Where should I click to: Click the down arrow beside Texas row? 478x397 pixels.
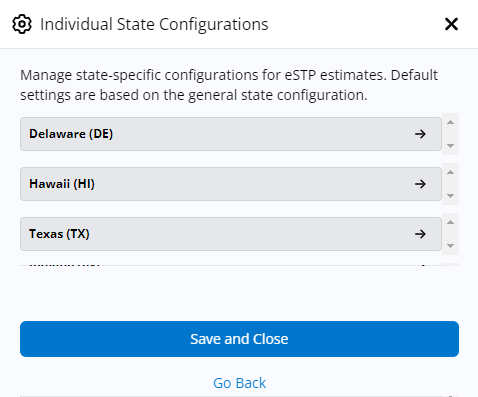[451, 246]
